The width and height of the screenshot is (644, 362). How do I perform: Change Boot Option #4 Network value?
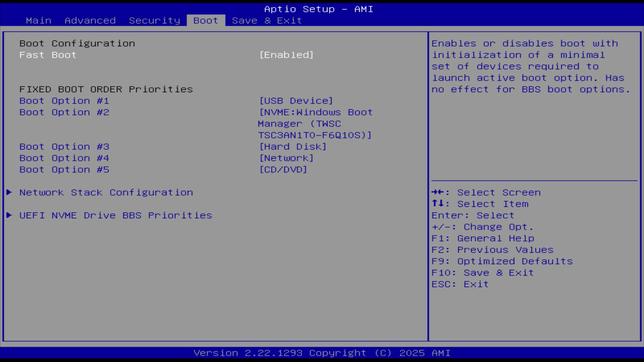point(286,158)
